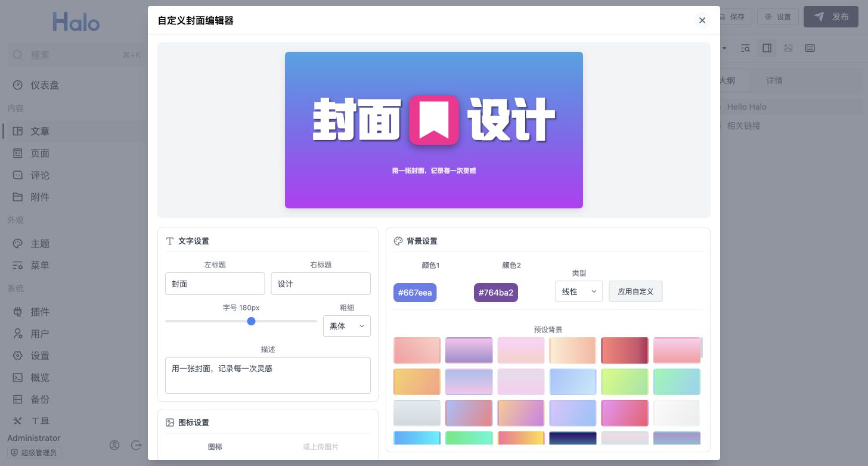868x466 pixels.
Task: Open 备份 backup icon in sidebar
Action: point(18,399)
